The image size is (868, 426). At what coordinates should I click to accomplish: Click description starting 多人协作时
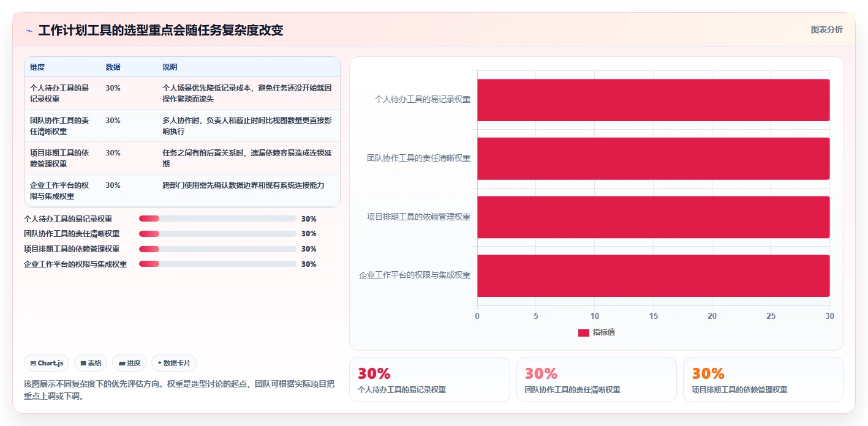247,125
